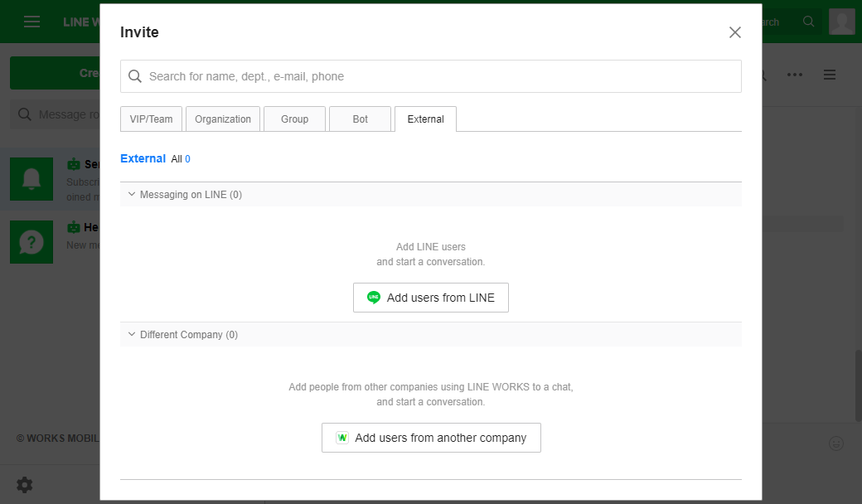Open the Help question-mark chat icon
Viewport: 862px width, 504px height.
click(31, 241)
